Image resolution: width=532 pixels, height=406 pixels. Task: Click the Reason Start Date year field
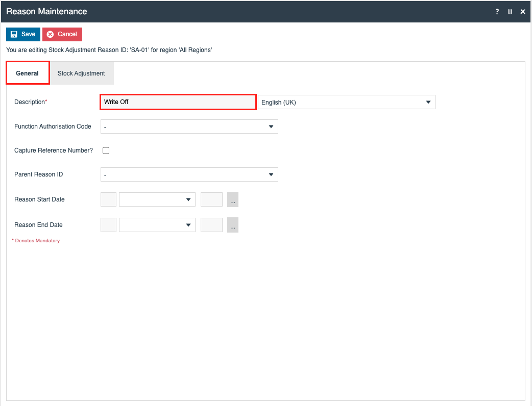coord(211,199)
